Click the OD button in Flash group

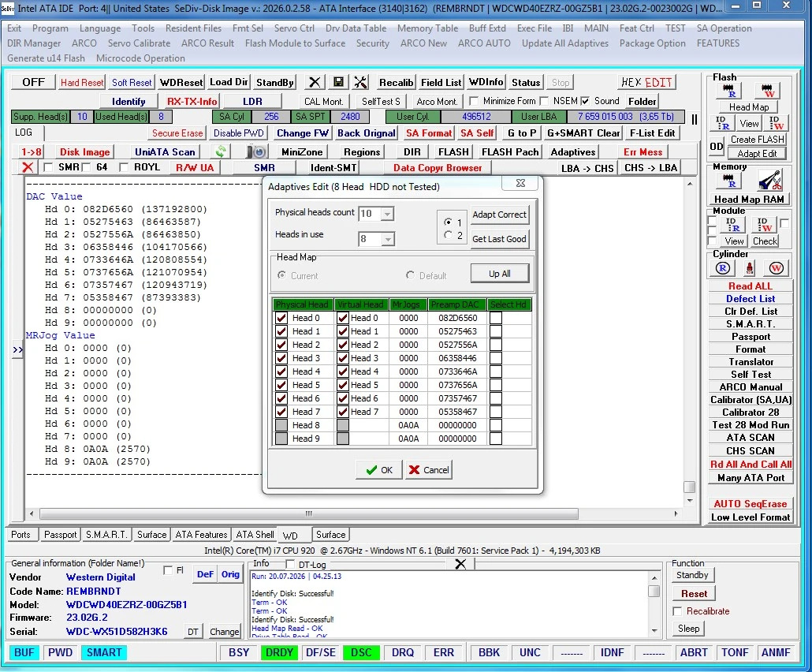716,146
